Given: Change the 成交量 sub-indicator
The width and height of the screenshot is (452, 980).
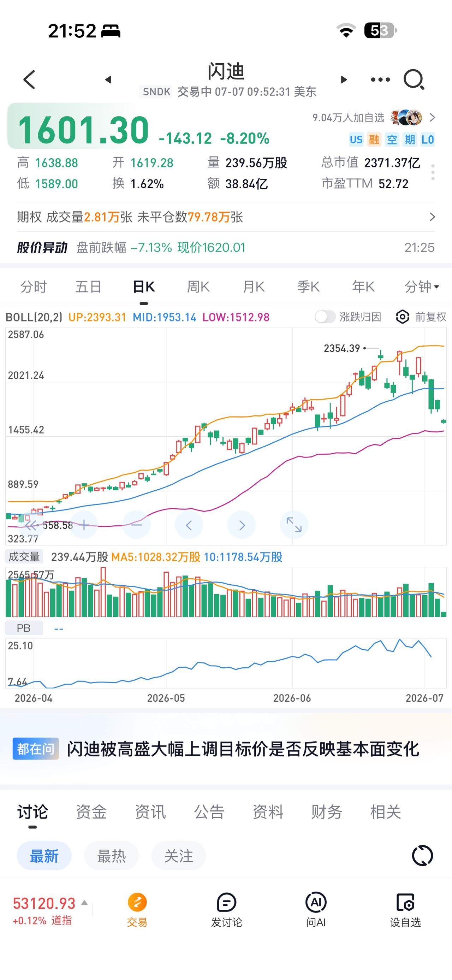Looking at the screenshot, I should [24, 557].
